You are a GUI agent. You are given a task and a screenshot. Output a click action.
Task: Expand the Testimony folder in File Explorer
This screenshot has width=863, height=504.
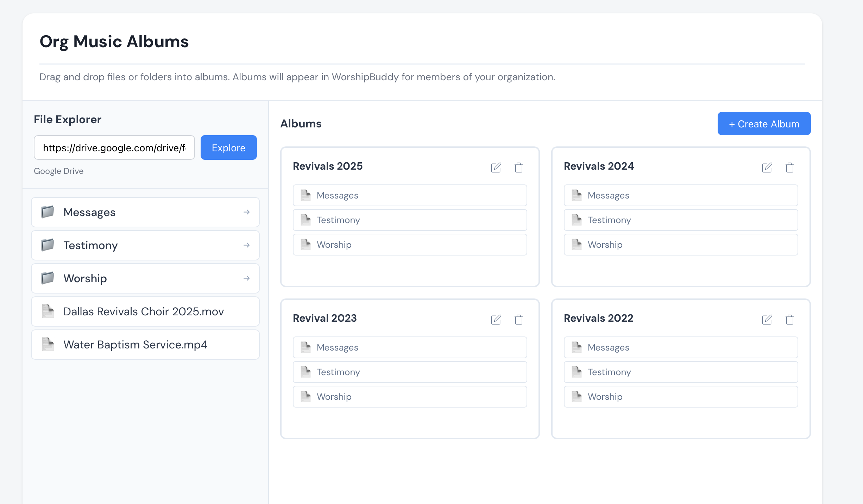247,245
